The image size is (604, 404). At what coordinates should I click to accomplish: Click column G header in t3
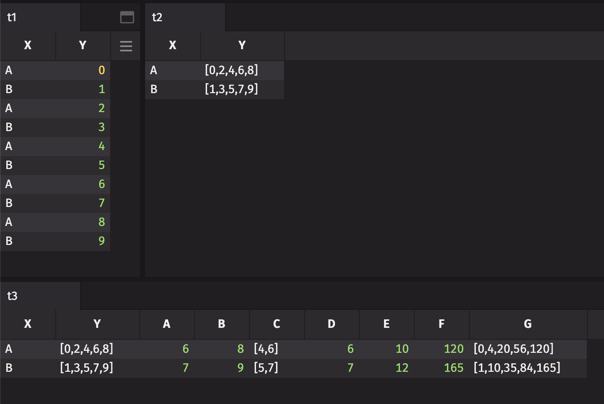coord(527,324)
